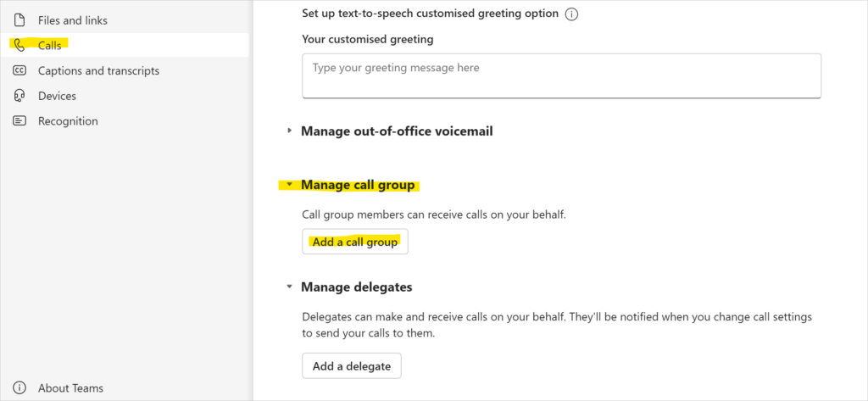Collapse Manage delegates arrow
The image size is (868, 401).
tap(289, 287)
